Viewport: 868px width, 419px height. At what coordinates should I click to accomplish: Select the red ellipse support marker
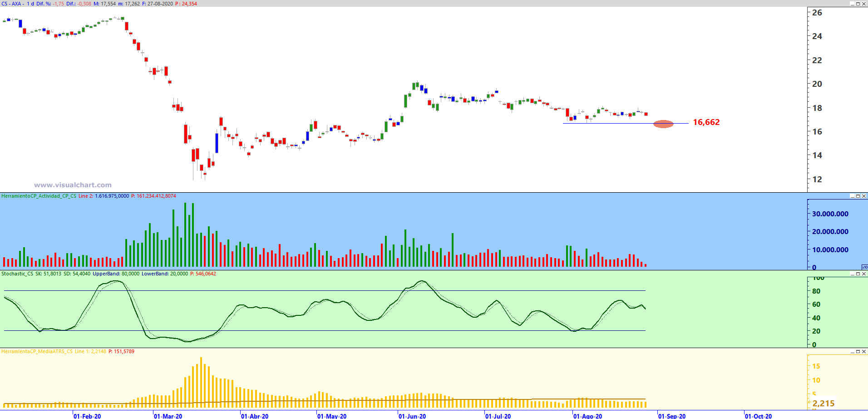(x=663, y=124)
